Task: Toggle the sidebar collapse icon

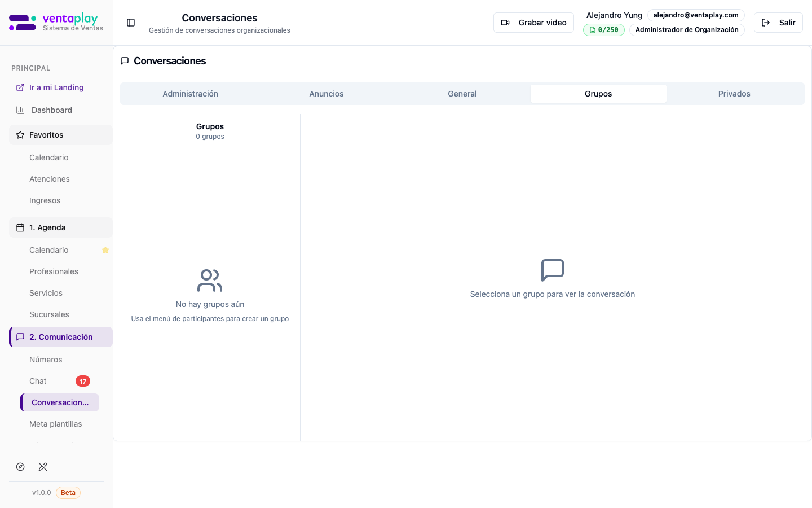Action: [x=131, y=23]
